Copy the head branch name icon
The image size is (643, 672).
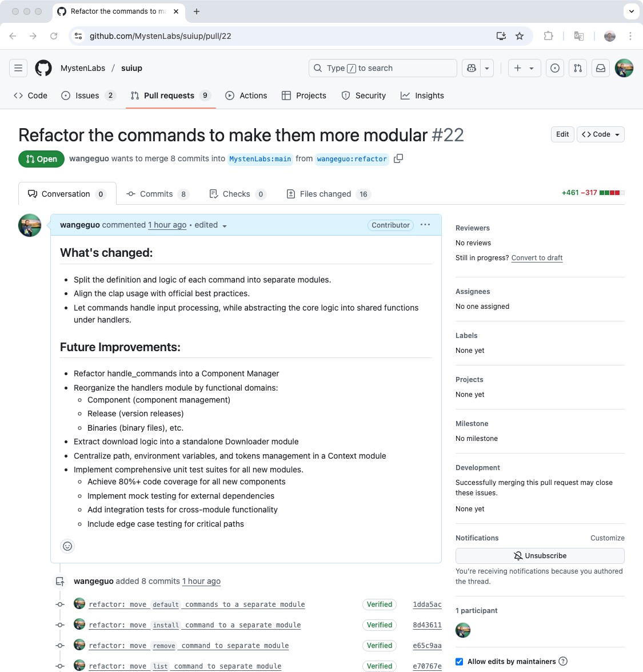tap(398, 158)
